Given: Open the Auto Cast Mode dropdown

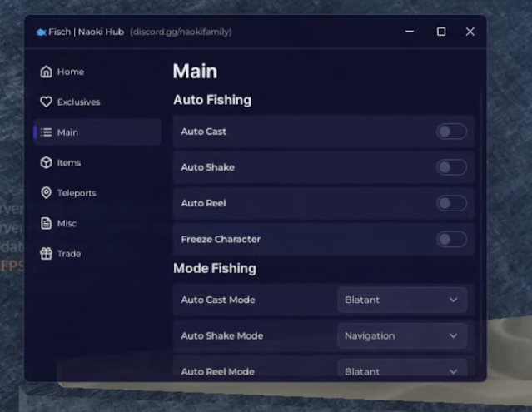Looking at the screenshot, I should [x=402, y=300].
